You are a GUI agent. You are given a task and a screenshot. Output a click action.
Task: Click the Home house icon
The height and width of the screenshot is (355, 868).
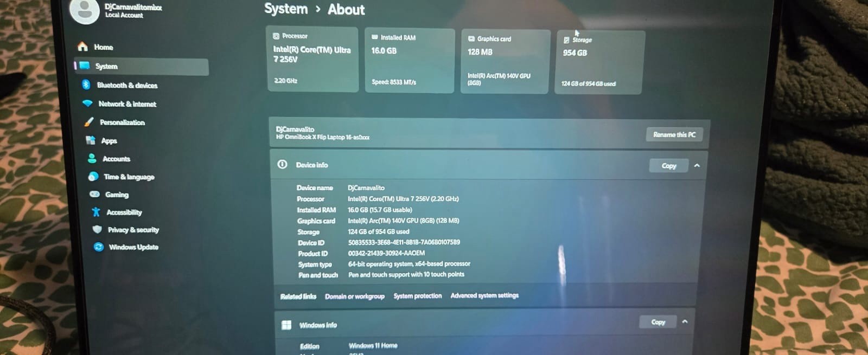click(x=82, y=47)
